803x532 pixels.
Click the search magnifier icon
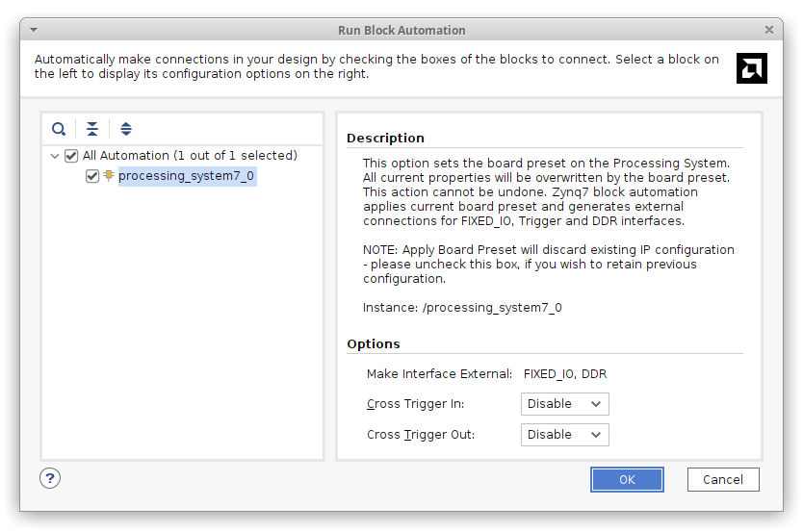point(59,129)
